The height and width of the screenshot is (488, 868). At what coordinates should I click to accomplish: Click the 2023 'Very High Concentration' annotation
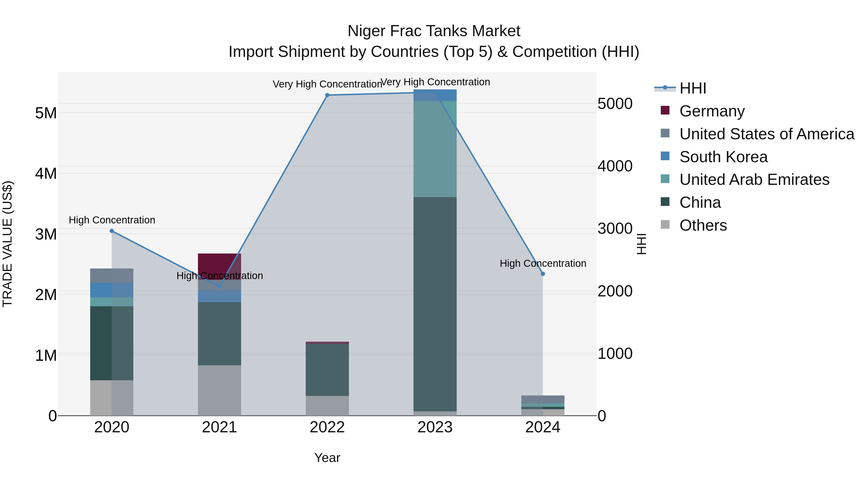click(435, 82)
